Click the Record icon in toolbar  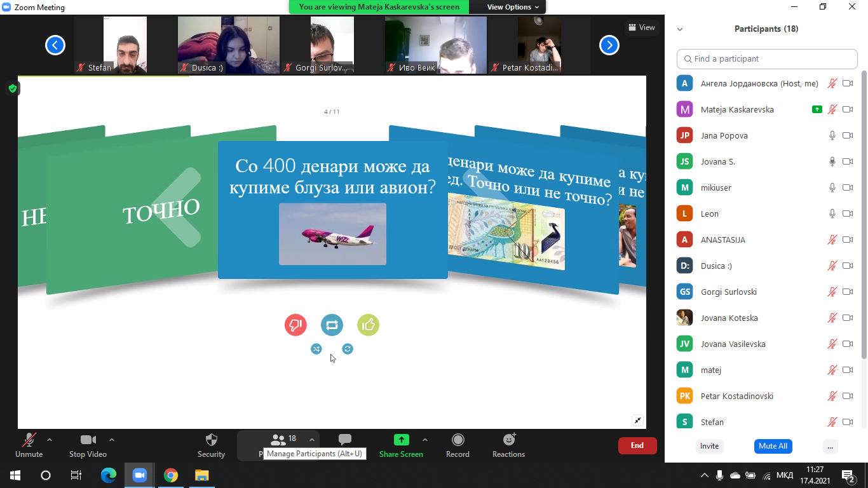(x=458, y=440)
